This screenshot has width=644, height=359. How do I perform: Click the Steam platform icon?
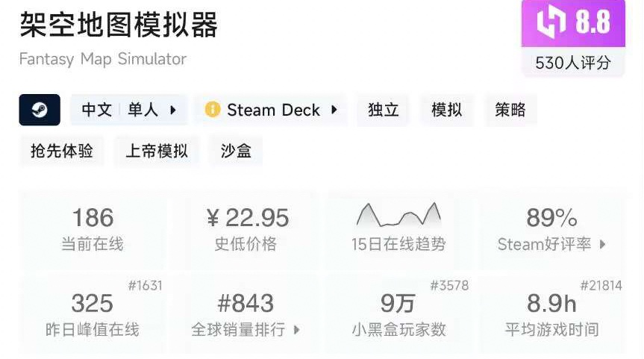[x=40, y=110]
